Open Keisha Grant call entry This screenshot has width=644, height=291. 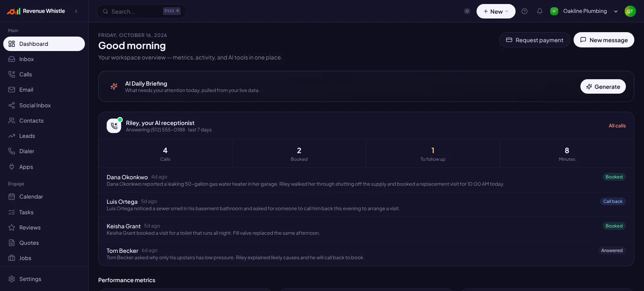click(366, 229)
